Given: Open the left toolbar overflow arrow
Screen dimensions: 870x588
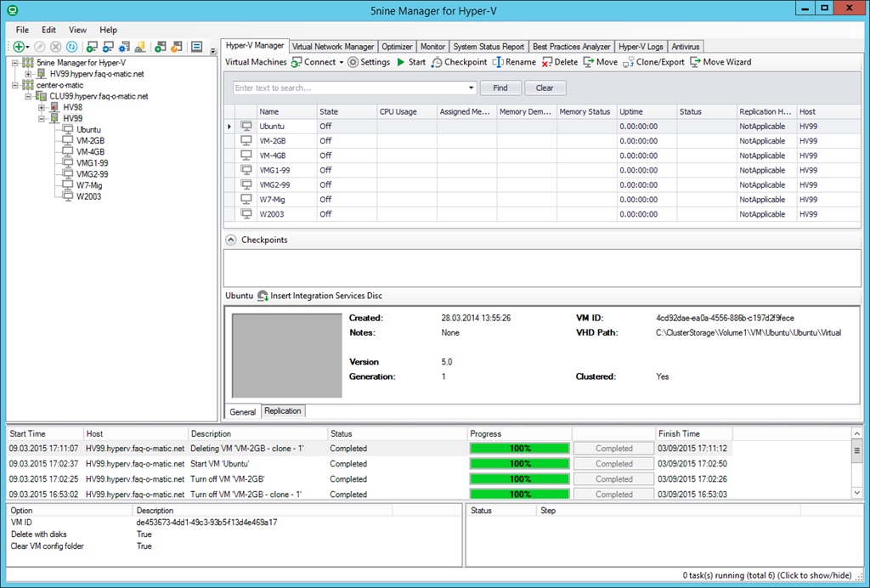Looking at the screenshot, I should (x=213, y=50).
